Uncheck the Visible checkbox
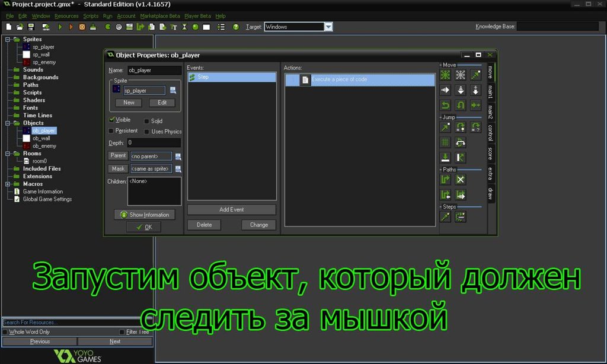The image size is (607, 364). 112,120
